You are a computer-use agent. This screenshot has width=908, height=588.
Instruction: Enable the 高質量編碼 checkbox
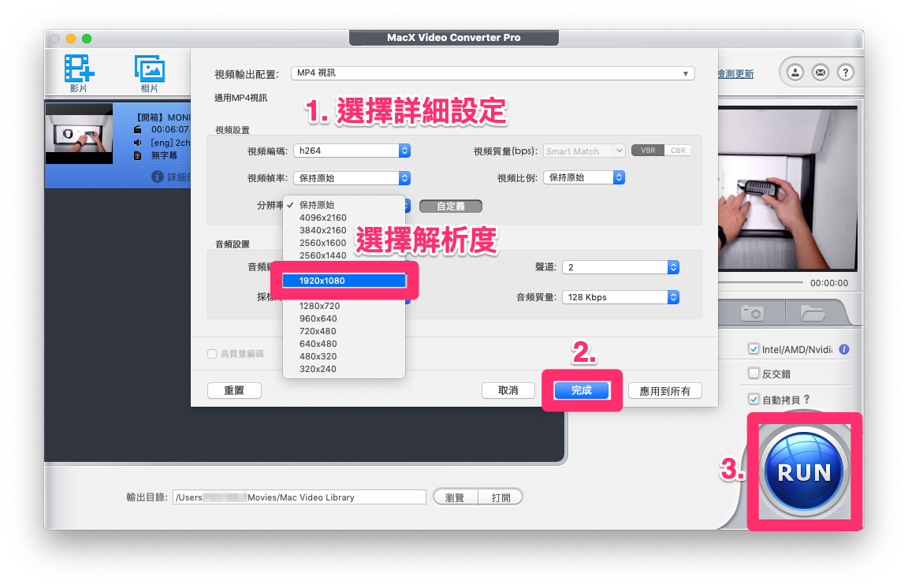point(212,354)
